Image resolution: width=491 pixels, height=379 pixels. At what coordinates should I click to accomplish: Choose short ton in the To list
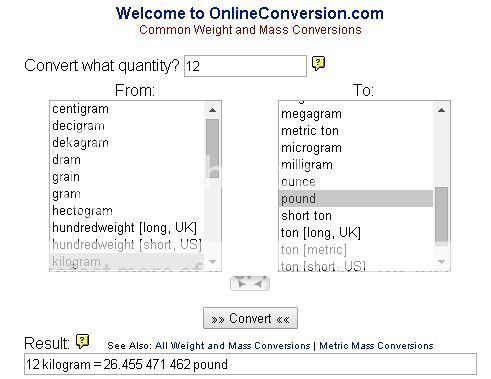click(x=356, y=216)
